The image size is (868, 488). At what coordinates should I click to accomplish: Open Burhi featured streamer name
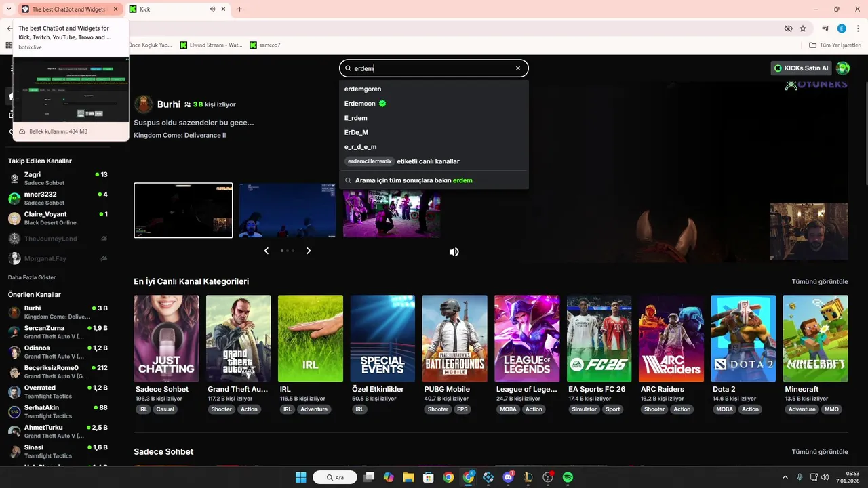pyautogui.click(x=169, y=104)
